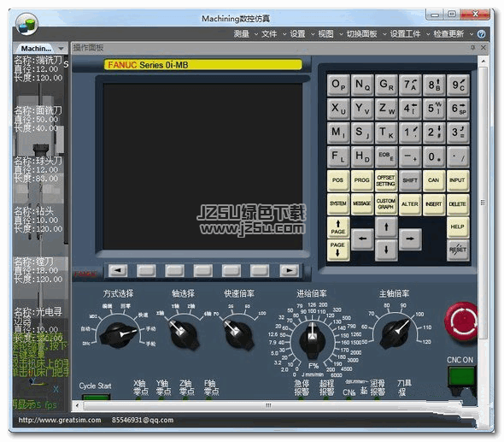Screen dimensions: 504x442
Task: Click the POS function key
Action: click(338, 180)
